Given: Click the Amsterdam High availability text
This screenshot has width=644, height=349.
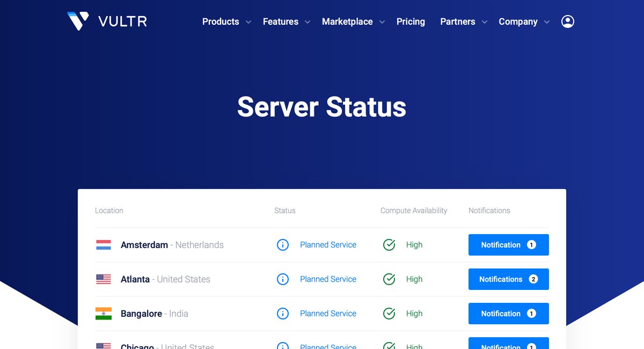Looking at the screenshot, I should point(414,245).
